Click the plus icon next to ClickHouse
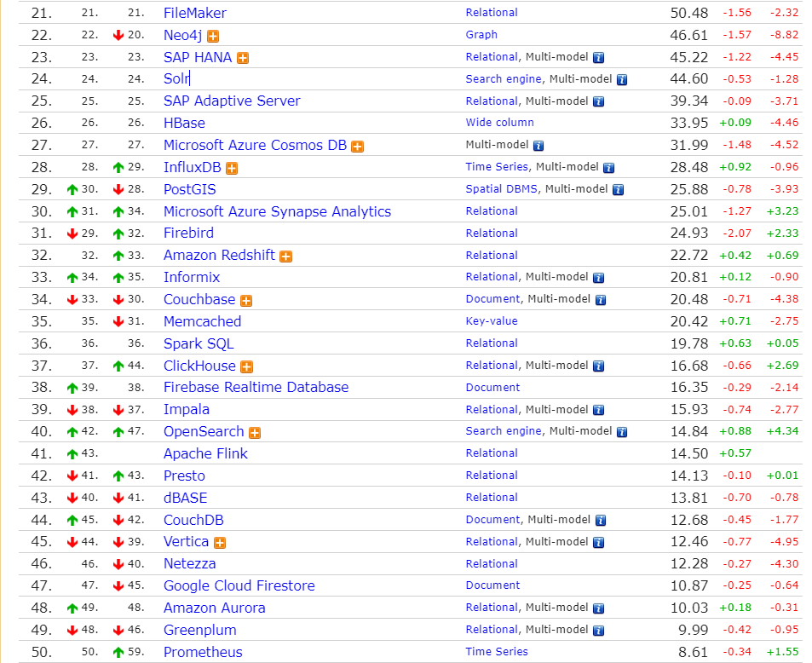Viewport: 812px width, 663px height. [247, 367]
